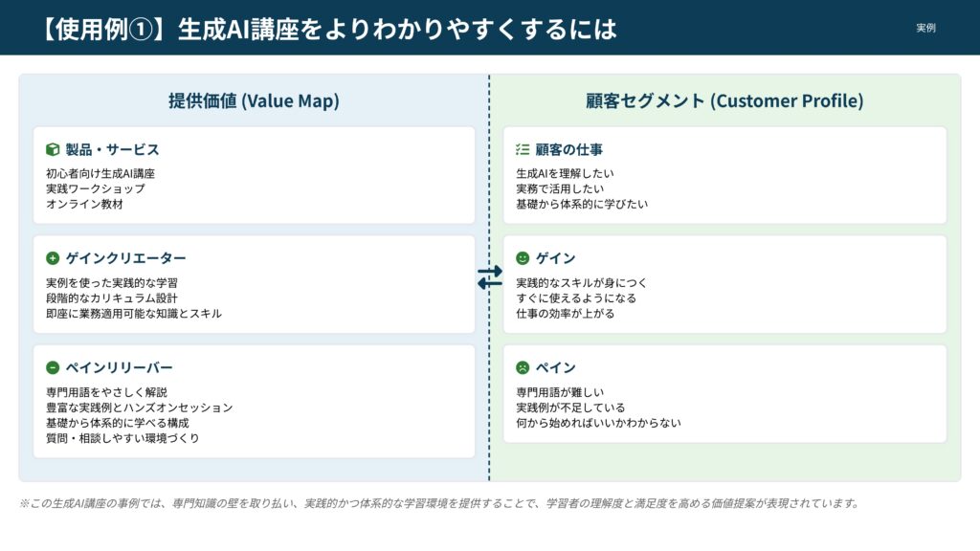
Task: Click the box icon beside 製品・サービス
Action: pos(53,150)
